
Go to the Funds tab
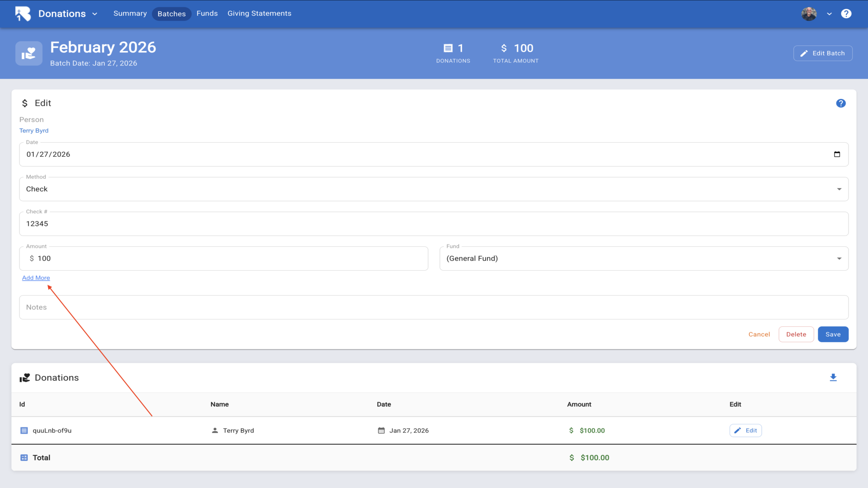pyautogui.click(x=207, y=14)
